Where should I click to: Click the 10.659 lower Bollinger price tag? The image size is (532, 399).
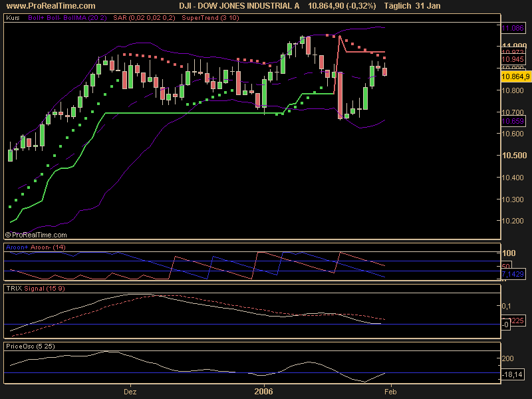click(x=513, y=121)
